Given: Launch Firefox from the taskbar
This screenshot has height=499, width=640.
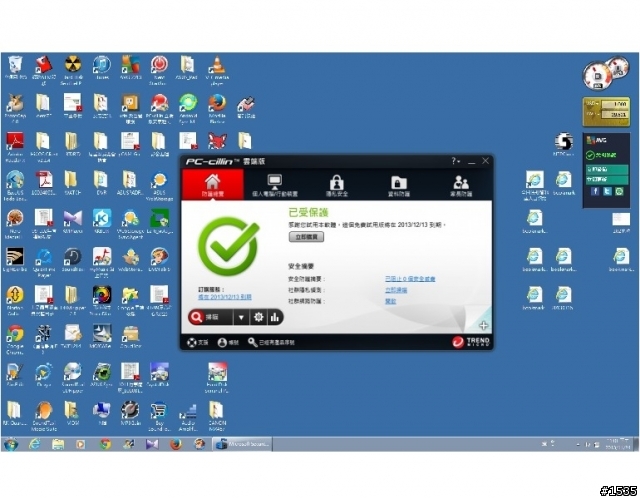Looking at the screenshot, I should [x=176, y=444].
